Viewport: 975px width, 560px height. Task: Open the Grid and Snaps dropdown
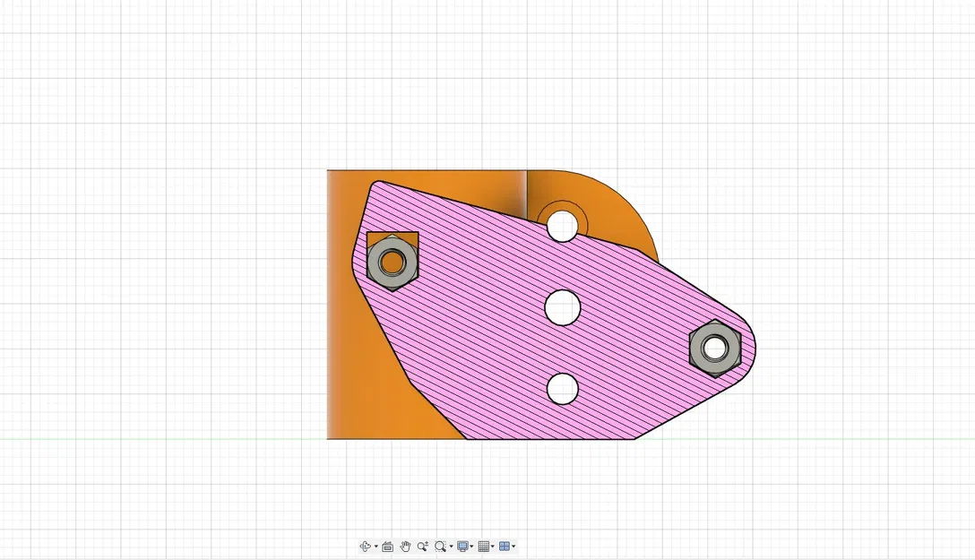point(493,546)
